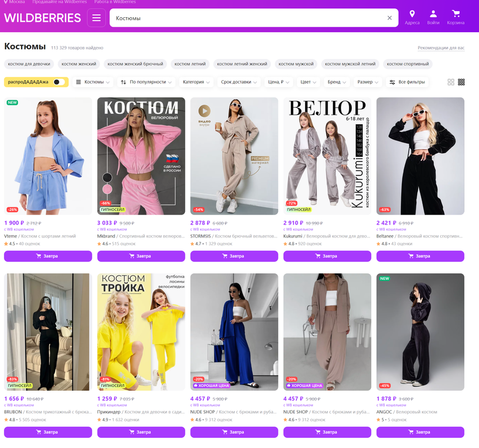Select the костюм для девочки tag
The width and height of the screenshot is (479, 448).
29,64
